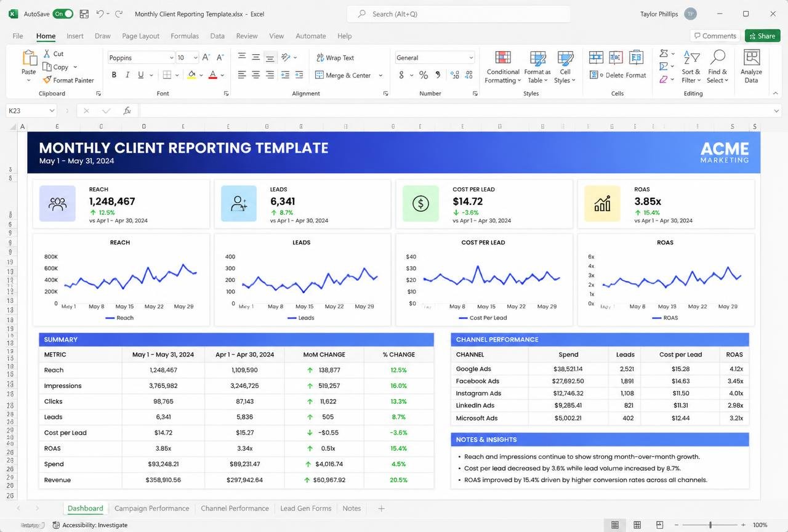Click the Clear eraser icon
The height and width of the screenshot is (532, 788).
664,79
